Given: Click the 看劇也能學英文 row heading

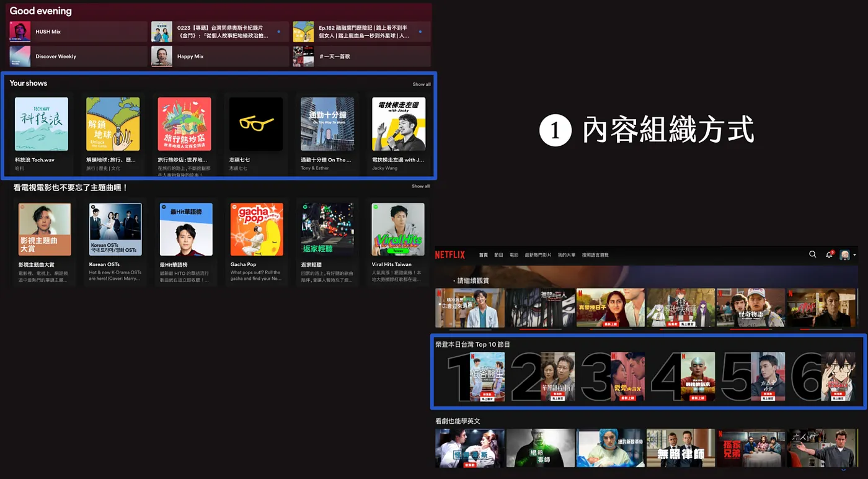Looking at the screenshot, I should pyautogui.click(x=458, y=421).
